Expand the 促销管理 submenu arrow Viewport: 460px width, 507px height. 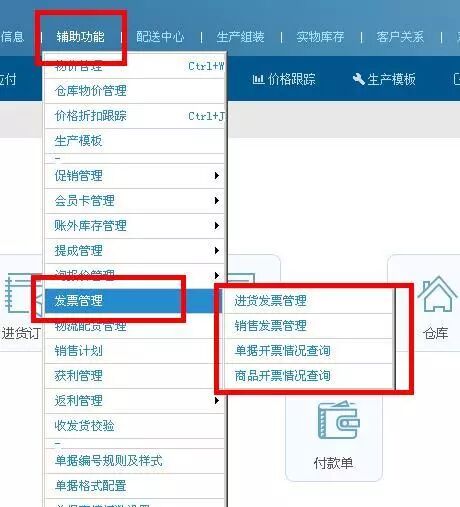(x=217, y=176)
